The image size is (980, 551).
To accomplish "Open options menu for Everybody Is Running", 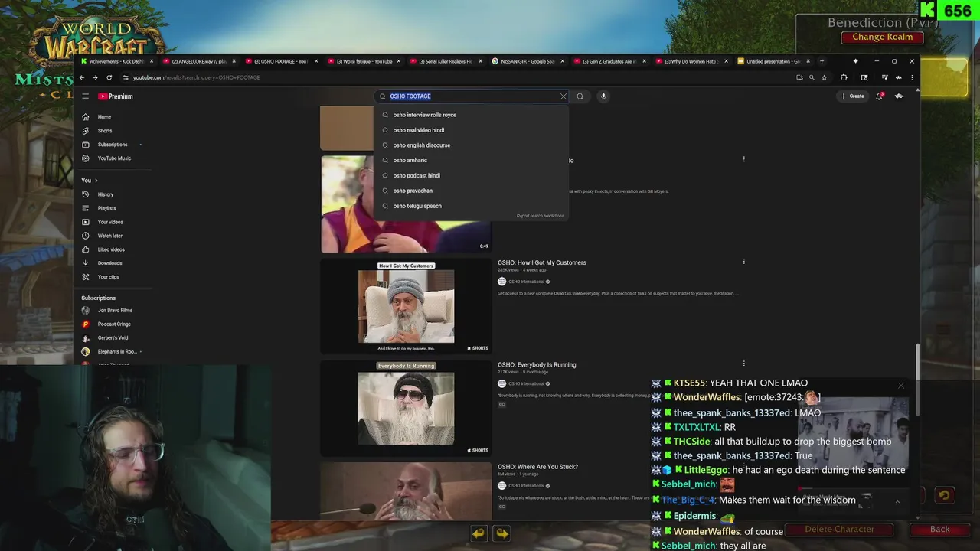I will 743,364.
